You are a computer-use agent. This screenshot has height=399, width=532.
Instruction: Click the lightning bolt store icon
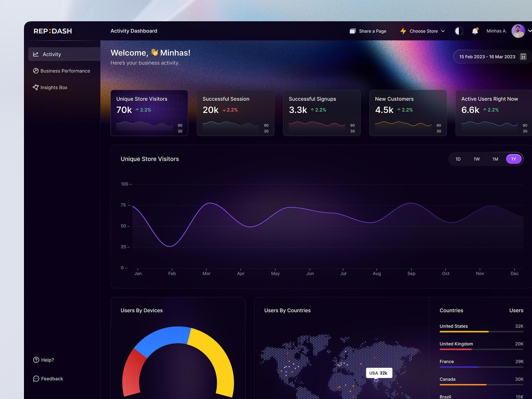(403, 31)
